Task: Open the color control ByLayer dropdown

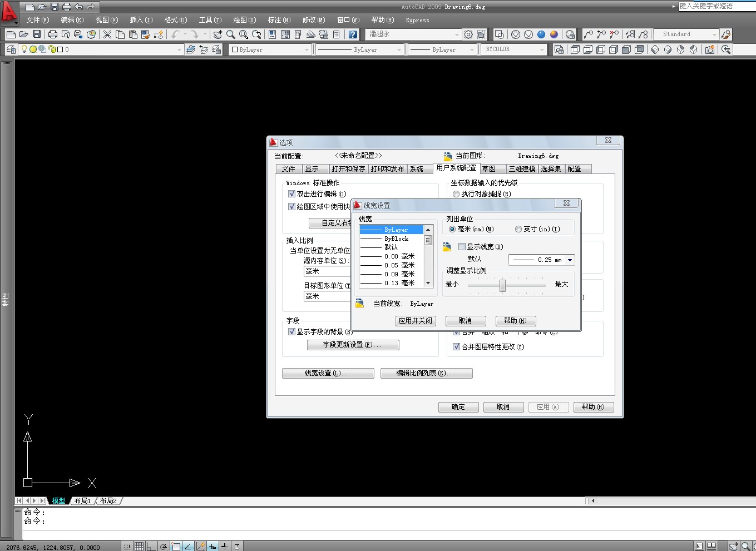Action: point(270,49)
